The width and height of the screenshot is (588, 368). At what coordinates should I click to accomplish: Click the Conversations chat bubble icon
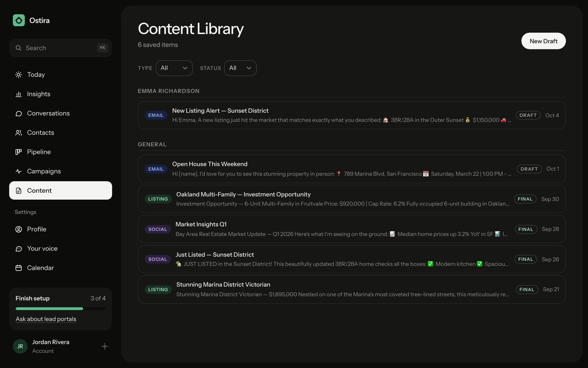pyautogui.click(x=18, y=113)
